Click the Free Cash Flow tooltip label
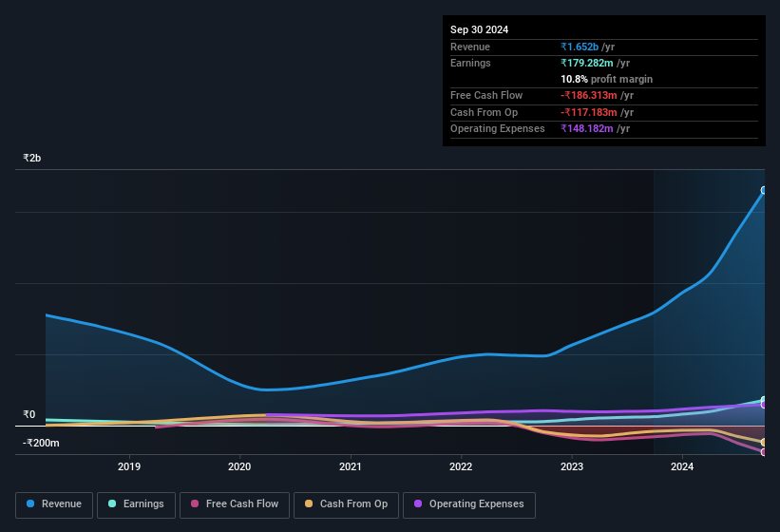This screenshot has height=532, width=780. point(486,95)
